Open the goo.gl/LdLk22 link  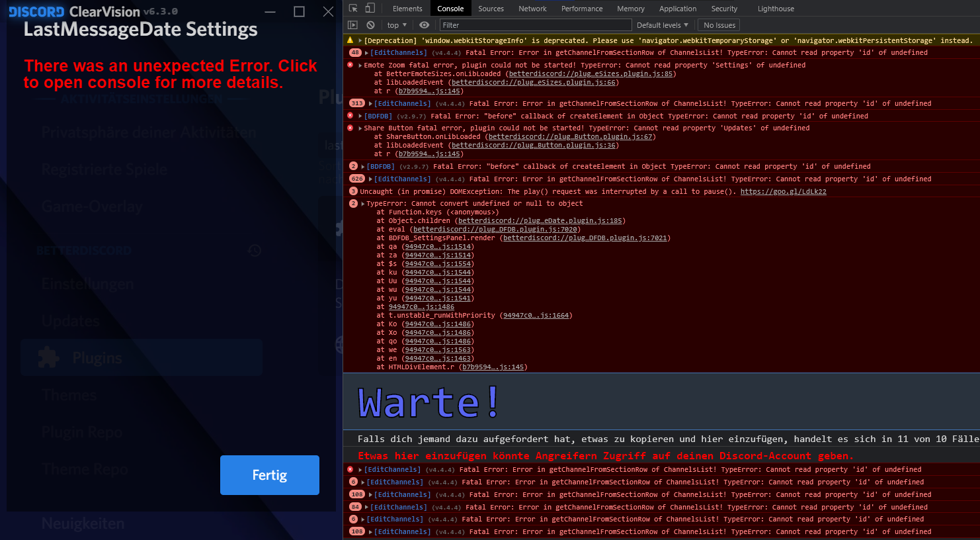(x=784, y=191)
